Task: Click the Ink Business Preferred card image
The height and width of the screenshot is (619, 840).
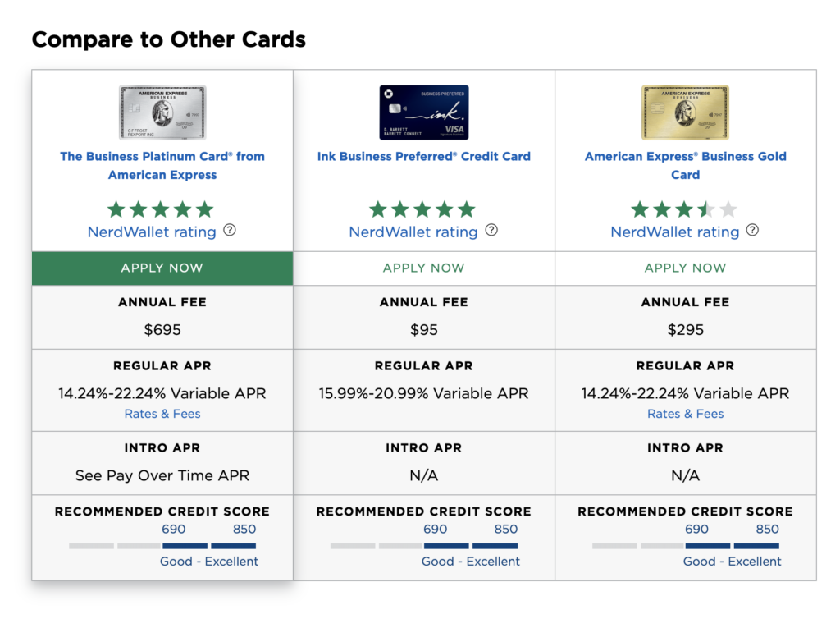Action: click(x=423, y=111)
